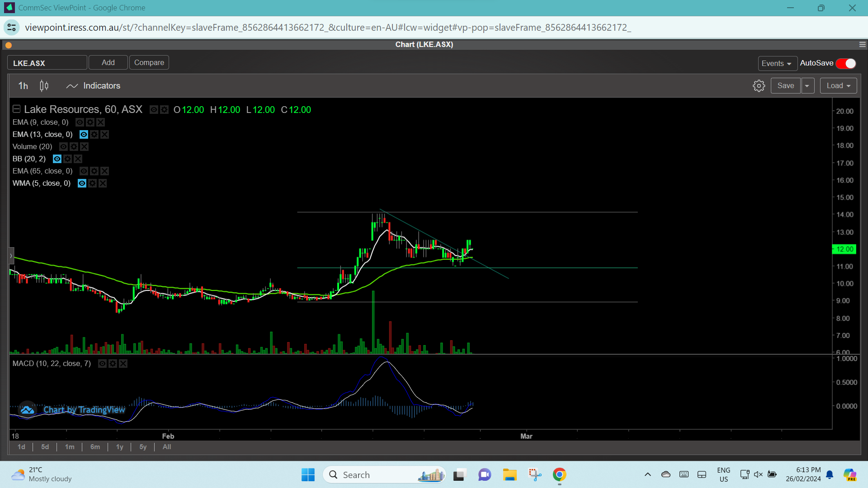Hide the EMA 13 indicator
Screen dimensions: 868x488
[84, 134]
